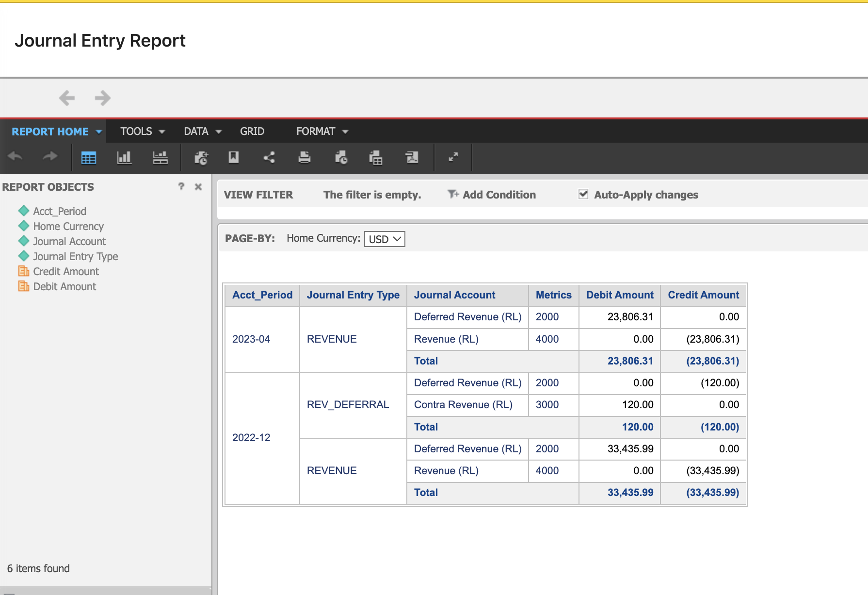Click Contra Revenue (RL) account cell
Viewport: 868px width, 595px height.
point(467,405)
